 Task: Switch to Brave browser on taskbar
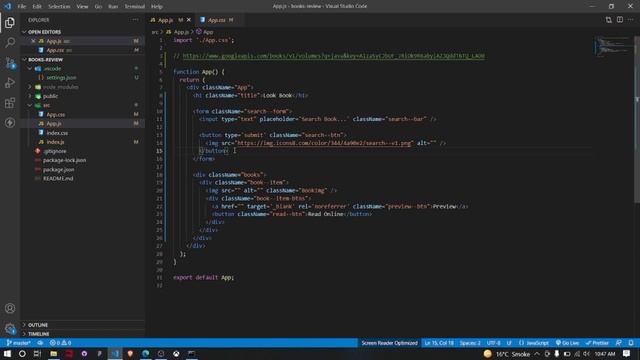tap(130, 353)
